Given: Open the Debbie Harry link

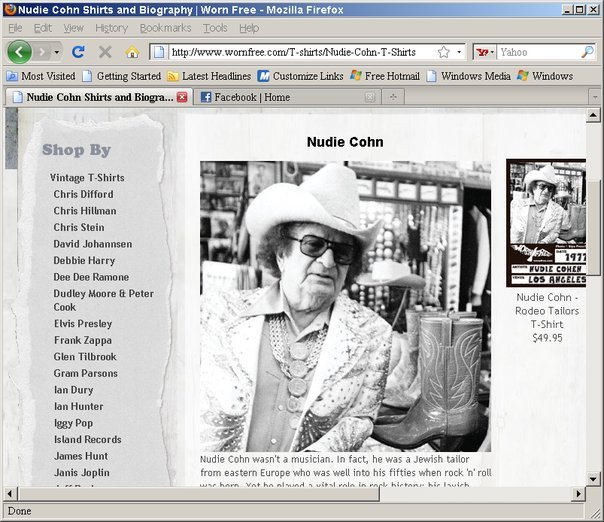Looking at the screenshot, I should point(84,260).
